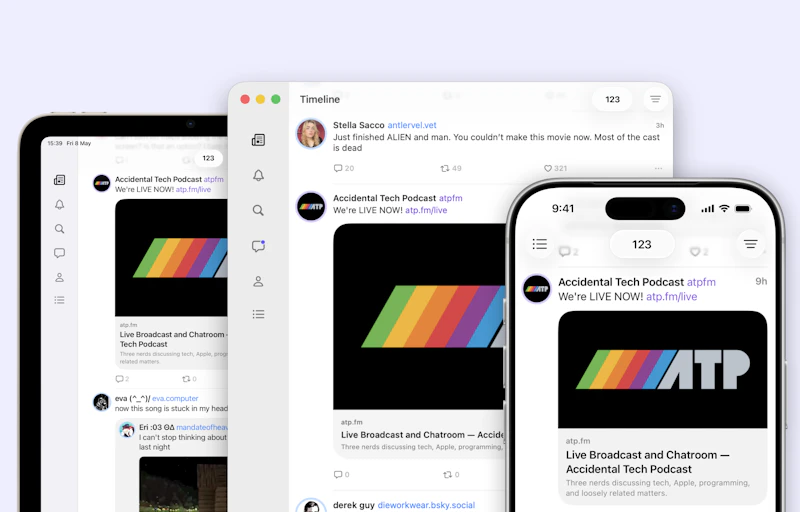Open the timeline feed icon in Mac window sidebar

click(258, 140)
